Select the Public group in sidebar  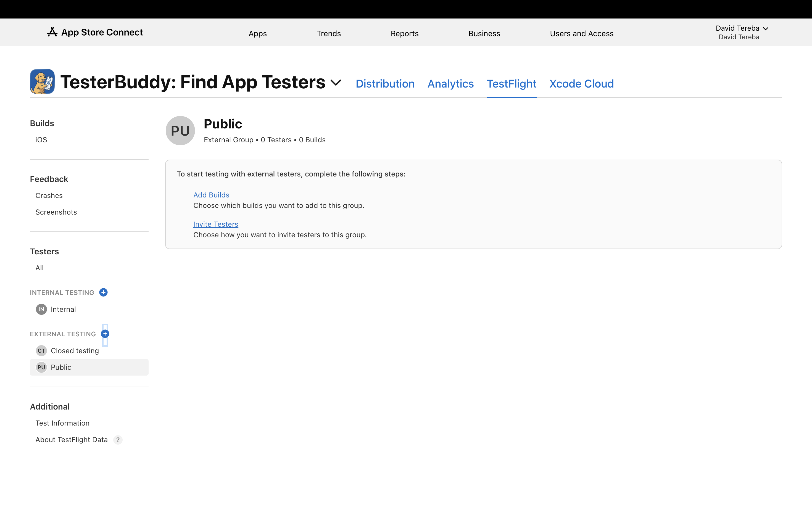click(x=89, y=367)
